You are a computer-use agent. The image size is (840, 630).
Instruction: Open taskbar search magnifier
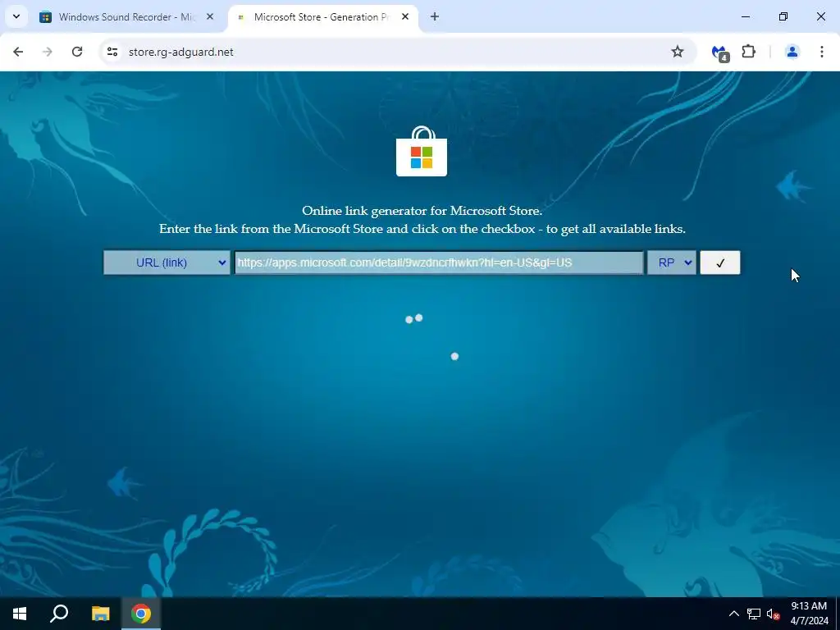tap(59, 614)
